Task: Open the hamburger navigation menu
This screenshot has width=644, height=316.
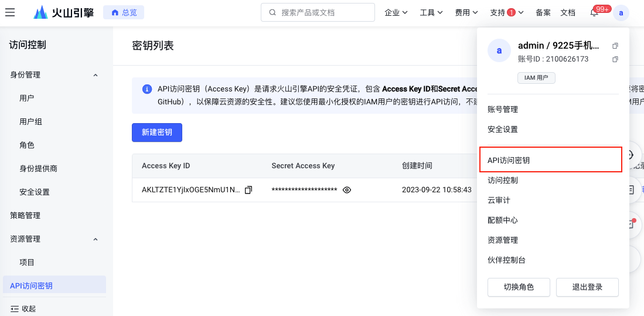Action: coord(10,12)
